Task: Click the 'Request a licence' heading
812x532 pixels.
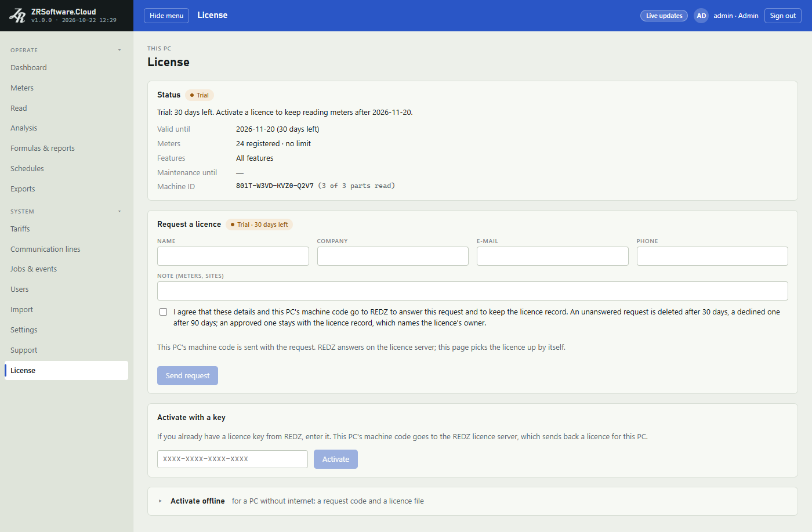Action: click(x=189, y=225)
